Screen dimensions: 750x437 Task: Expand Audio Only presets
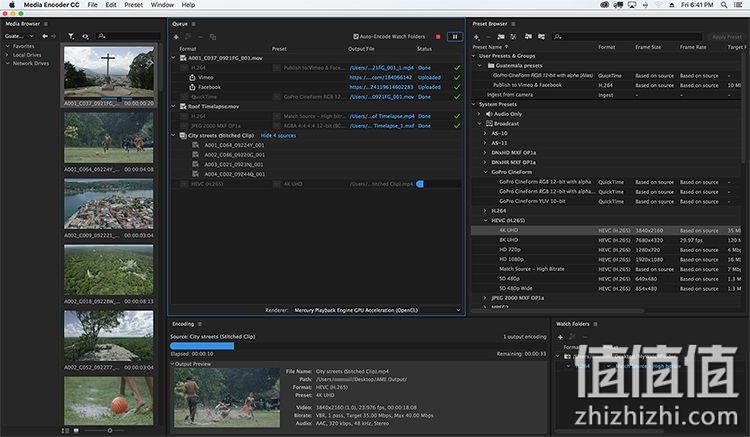479,114
